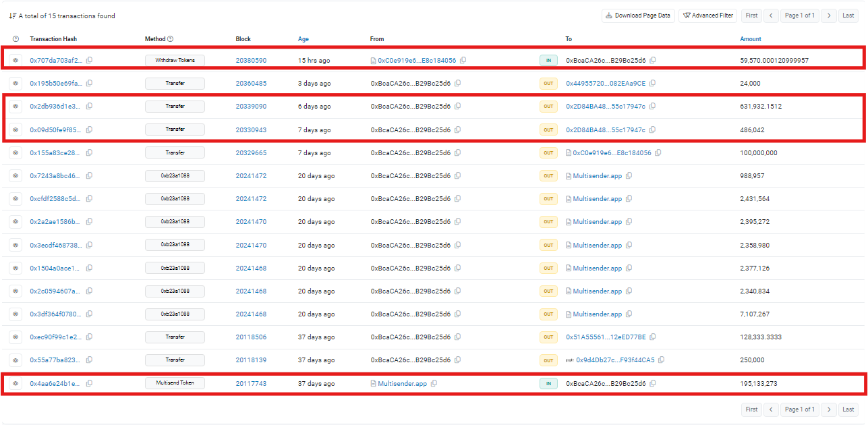This screenshot has width=868, height=425.
Task: Toggle eye preview for 0x55a77ba823 row
Action: (x=16, y=360)
